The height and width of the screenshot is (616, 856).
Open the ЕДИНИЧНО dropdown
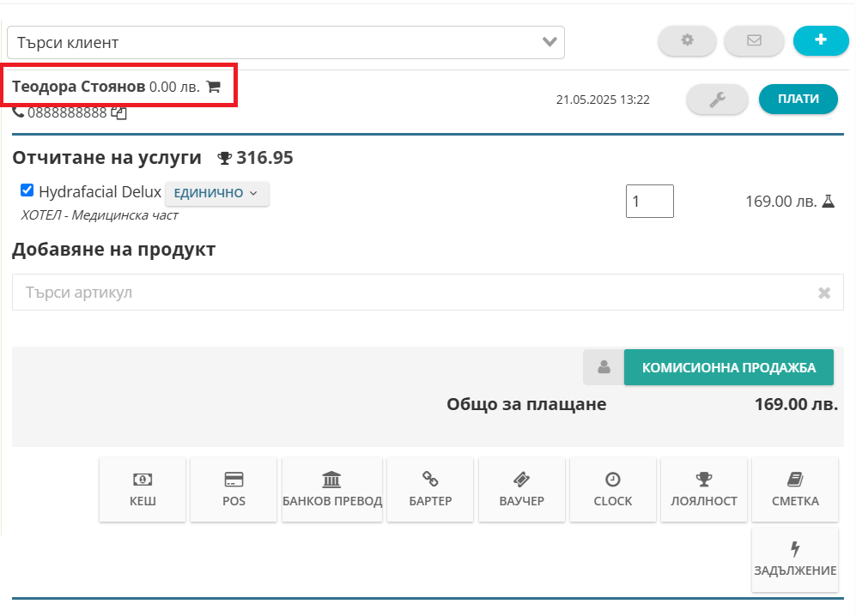click(216, 193)
